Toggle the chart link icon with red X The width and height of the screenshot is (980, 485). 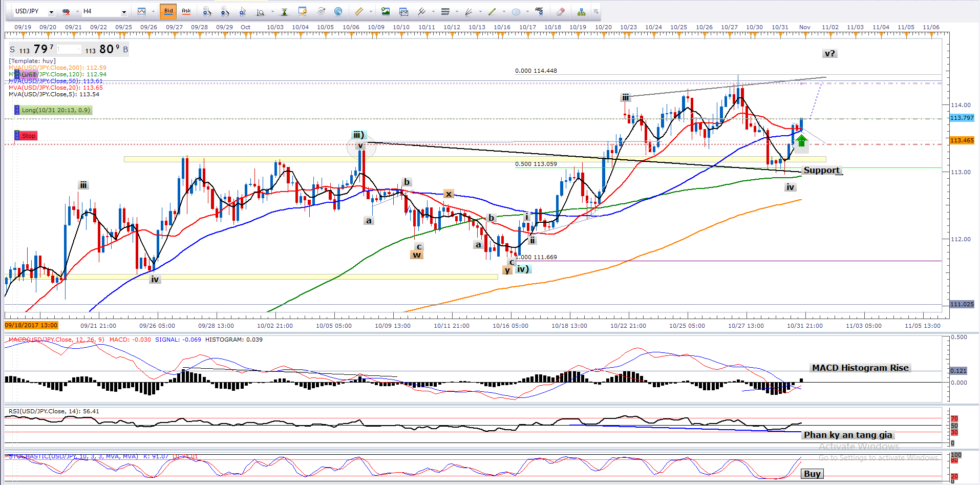tap(66, 11)
